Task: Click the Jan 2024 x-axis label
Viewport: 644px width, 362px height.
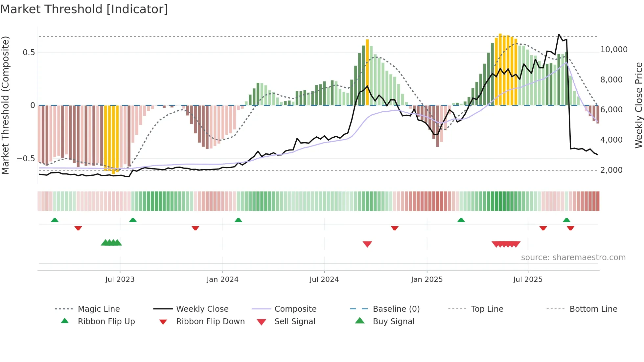Action: point(222,280)
